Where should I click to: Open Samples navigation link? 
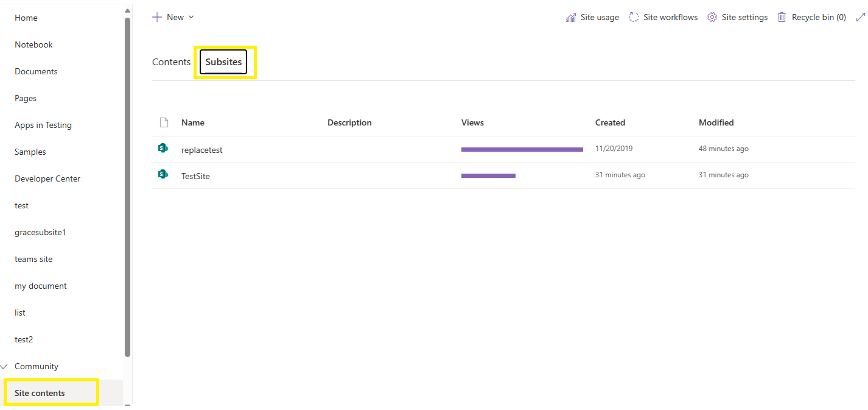tap(30, 152)
